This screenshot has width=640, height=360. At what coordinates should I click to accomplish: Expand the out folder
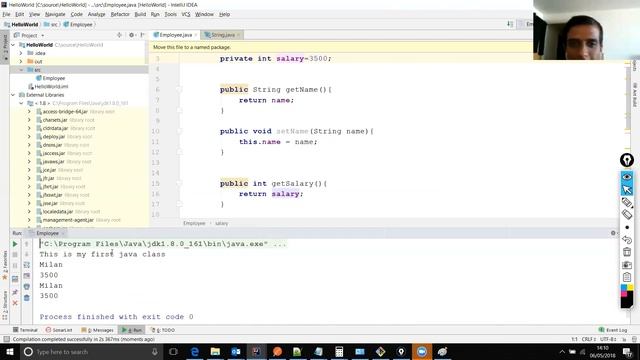click(x=21, y=61)
